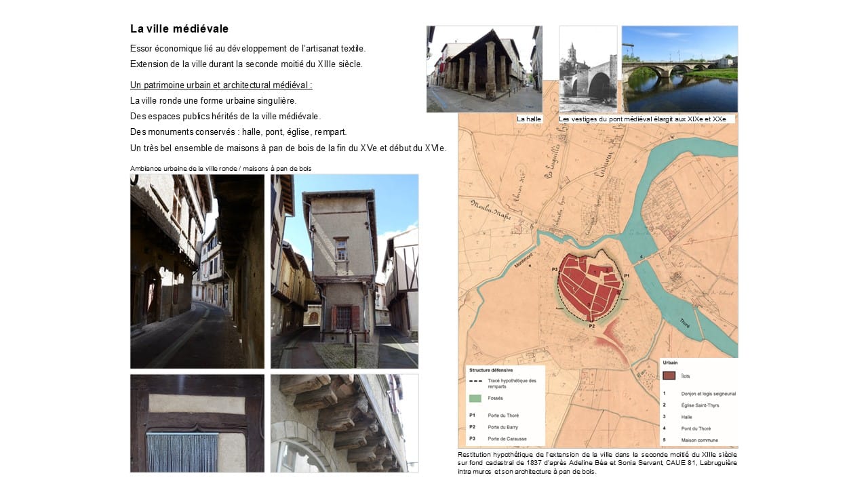Screen dimensions: 868x488
Task: Select the carved wooden corbels photo
Action: pyautogui.click(x=344, y=423)
